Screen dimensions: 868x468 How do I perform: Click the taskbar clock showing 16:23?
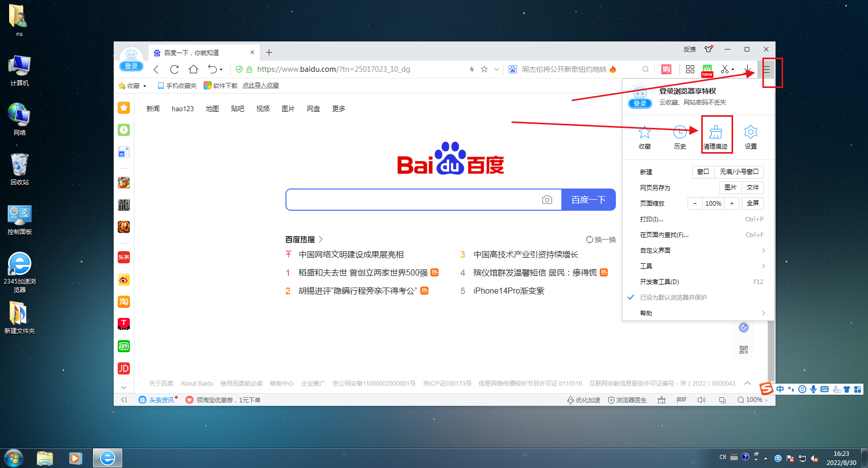pos(841,458)
